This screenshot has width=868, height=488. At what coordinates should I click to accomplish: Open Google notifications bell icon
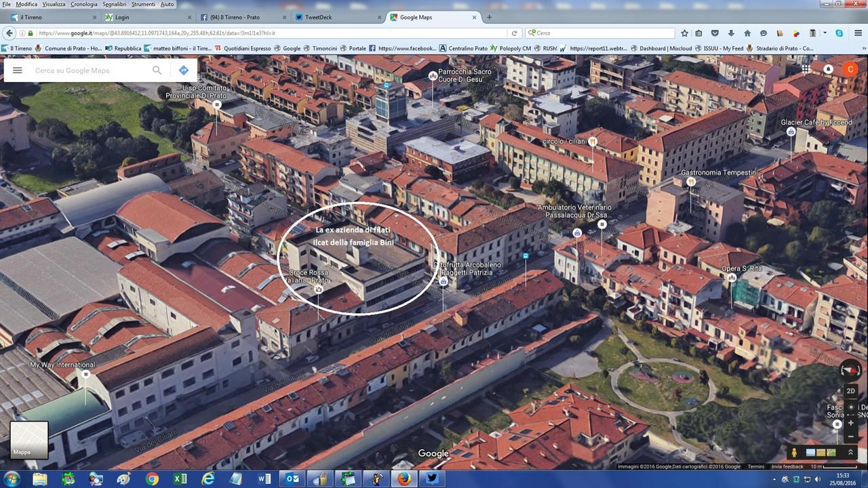[828, 69]
